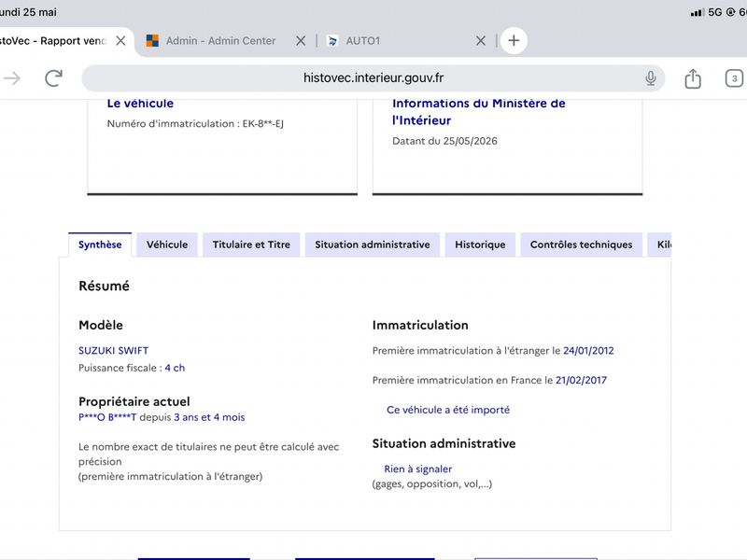Switch to the Admin - Admin Center tab
The width and height of the screenshot is (747, 560).
(x=220, y=41)
